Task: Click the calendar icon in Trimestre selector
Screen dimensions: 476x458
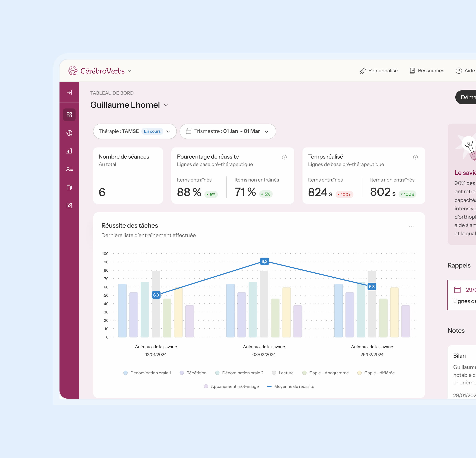Action: 188,131
